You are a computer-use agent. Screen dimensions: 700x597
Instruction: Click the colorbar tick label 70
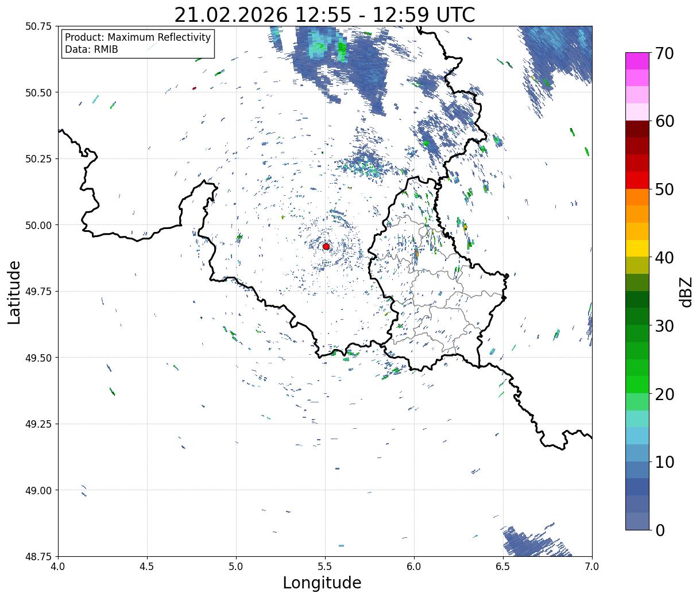coord(664,53)
